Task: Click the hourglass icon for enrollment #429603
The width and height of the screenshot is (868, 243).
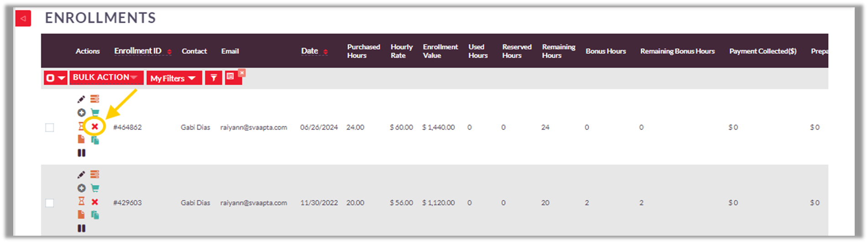Action: tap(81, 201)
